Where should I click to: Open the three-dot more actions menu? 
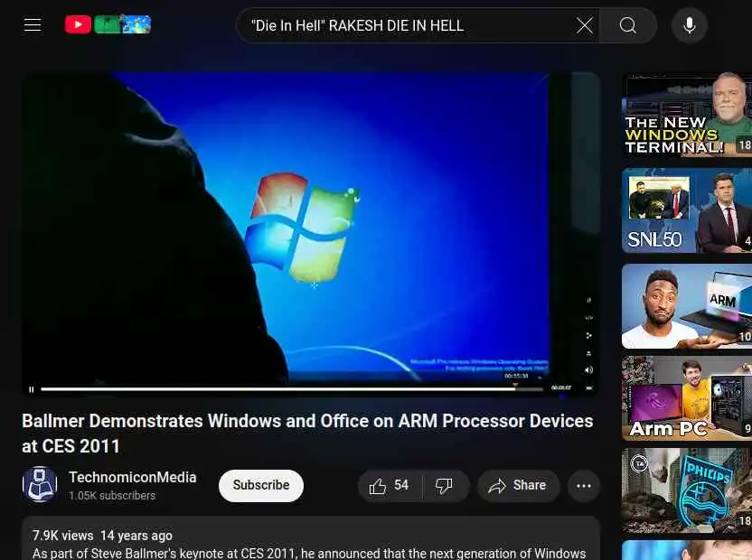tap(584, 486)
